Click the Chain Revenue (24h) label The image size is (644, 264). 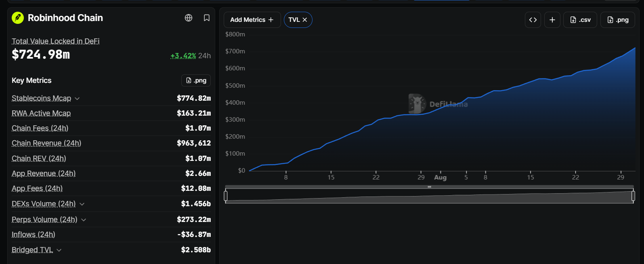[x=46, y=143]
